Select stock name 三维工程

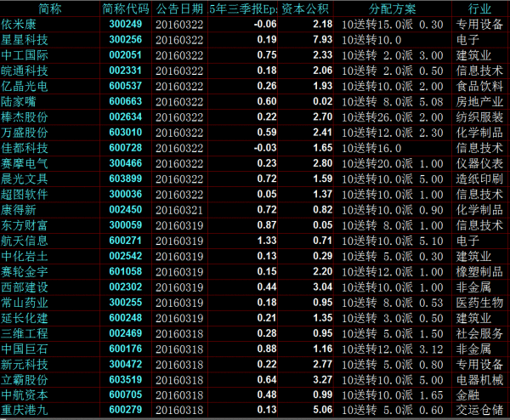tap(25, 333)
